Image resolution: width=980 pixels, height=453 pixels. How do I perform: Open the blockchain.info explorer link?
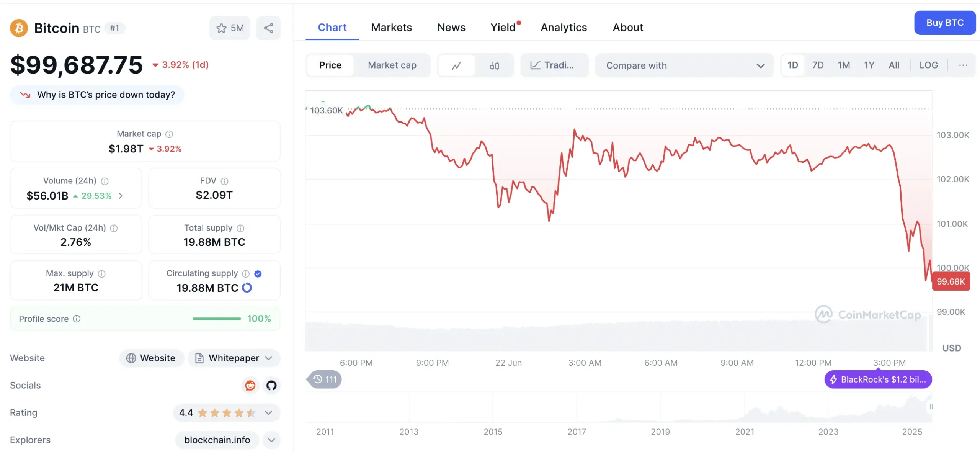(x=217, y=440)
